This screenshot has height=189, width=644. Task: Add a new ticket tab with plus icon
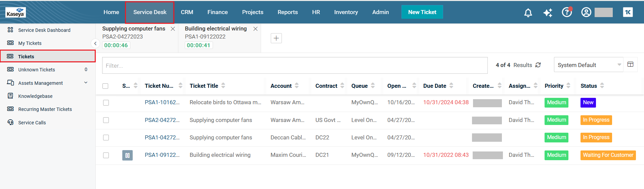(x=276, y=38)
